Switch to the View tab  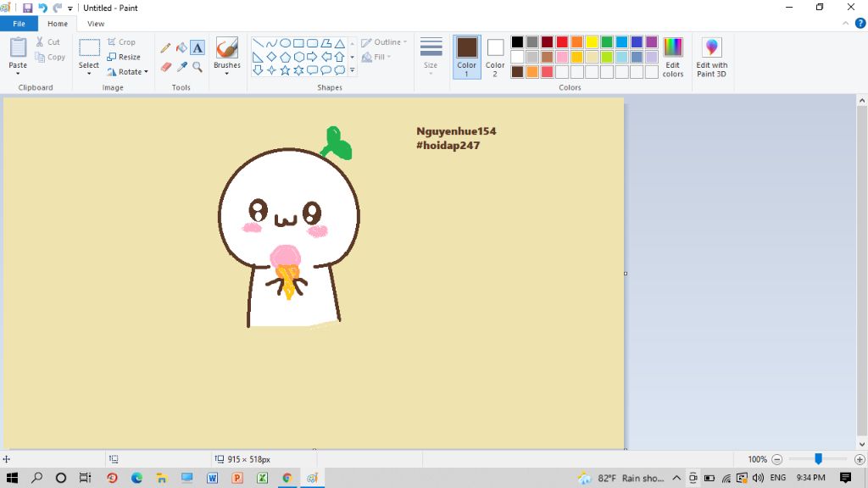pos(96,24)
